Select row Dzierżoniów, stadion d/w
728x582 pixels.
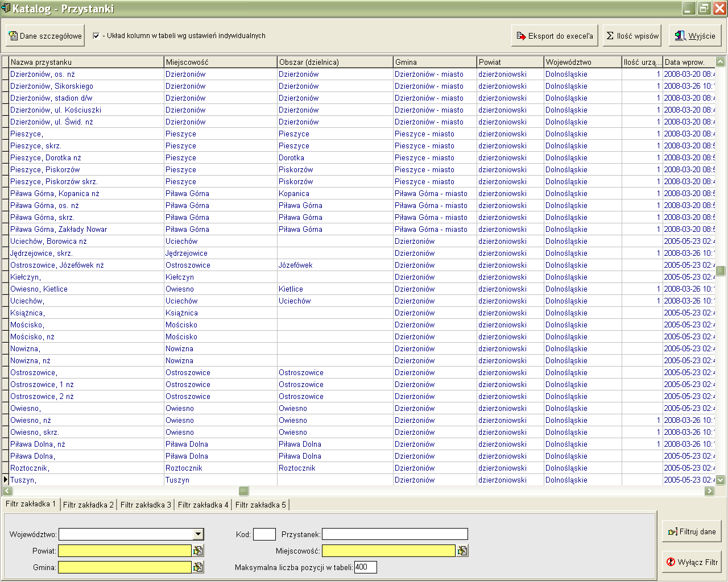[x=362, y=98]
